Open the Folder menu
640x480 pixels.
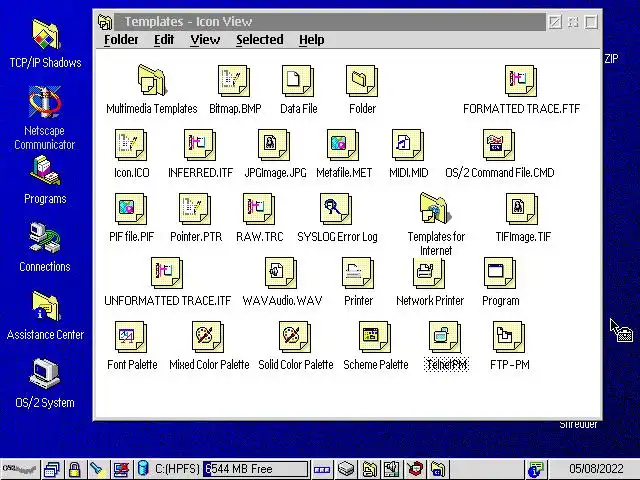pyautogui.click(x=121, y=40)
